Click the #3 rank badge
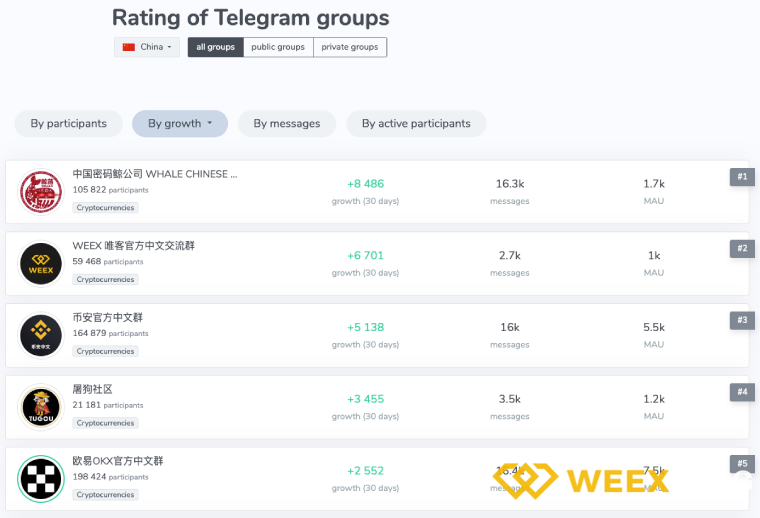The height and width of the screenshot is (518, 760). (741, 320)
